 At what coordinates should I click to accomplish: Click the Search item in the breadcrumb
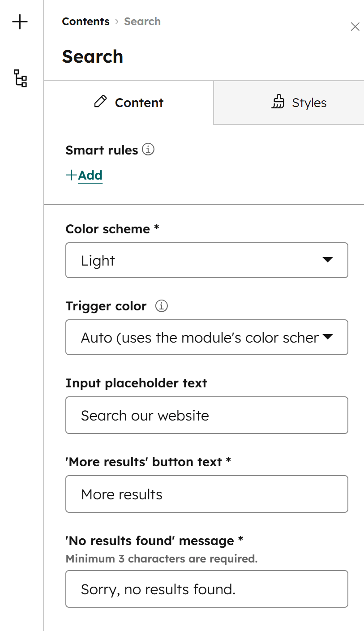[142, 21]
